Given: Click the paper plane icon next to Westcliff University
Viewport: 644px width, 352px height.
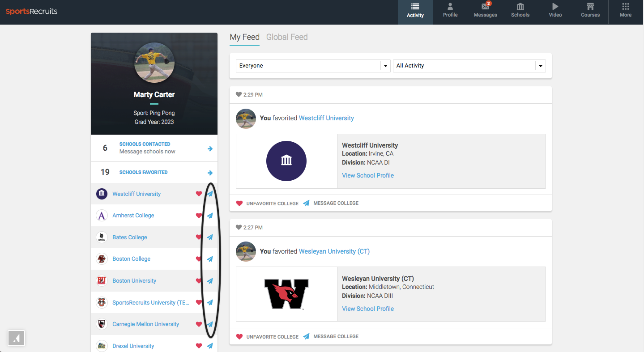Looking at the screenshot, I should [209, 194].
